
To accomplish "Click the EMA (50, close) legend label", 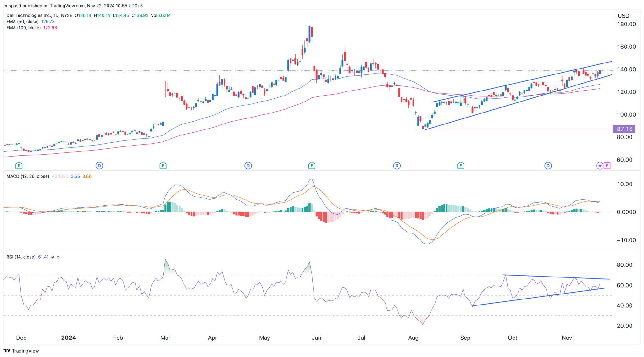I will point(22,22).
